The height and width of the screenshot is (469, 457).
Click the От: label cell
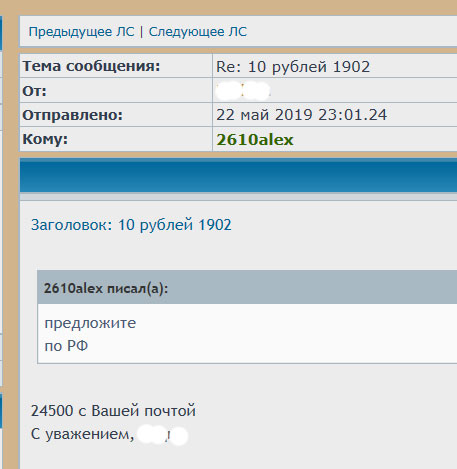click(116, 90)
